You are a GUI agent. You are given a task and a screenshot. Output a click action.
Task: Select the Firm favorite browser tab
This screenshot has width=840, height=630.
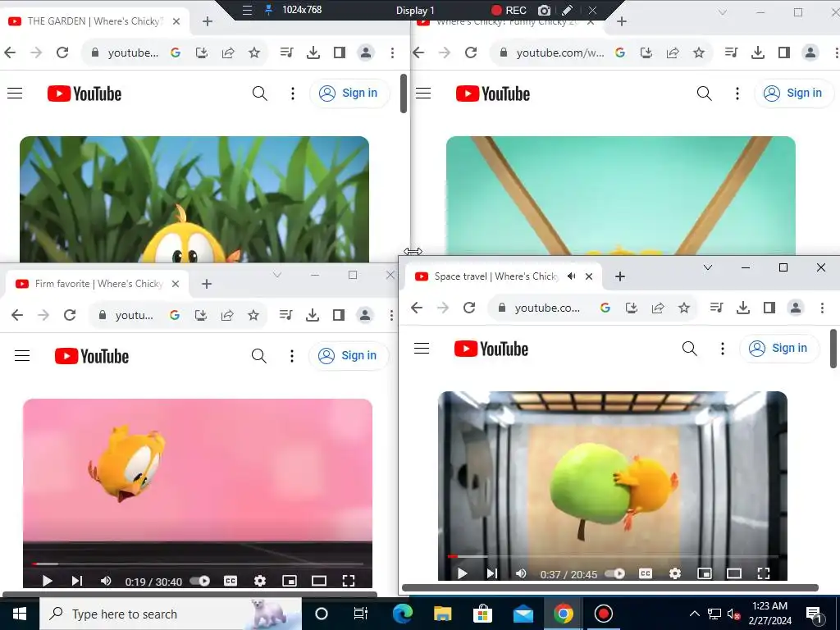(x=98, y=284)
